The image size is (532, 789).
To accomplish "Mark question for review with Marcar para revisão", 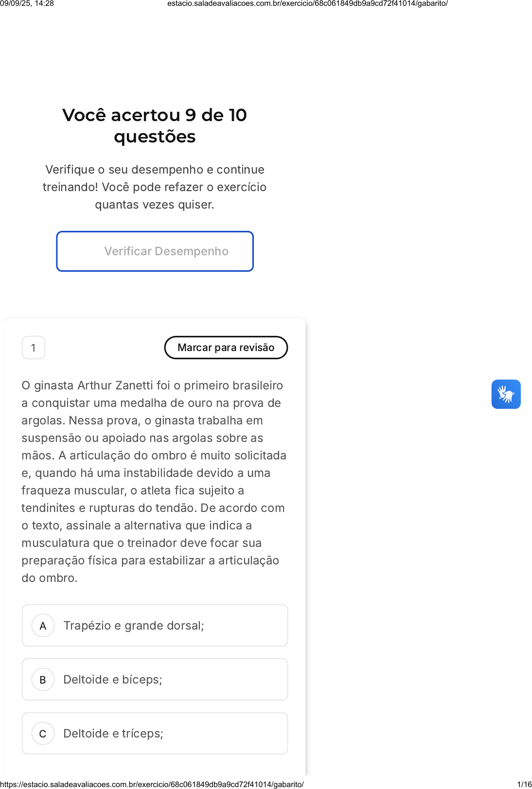I will (x=226, y=348).
